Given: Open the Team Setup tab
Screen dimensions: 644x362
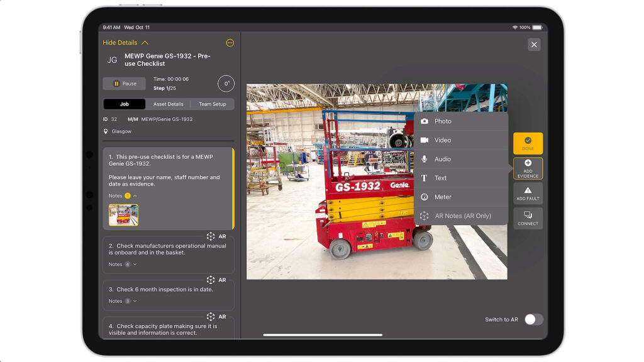Looking at the screenshot, I should 213,104.
